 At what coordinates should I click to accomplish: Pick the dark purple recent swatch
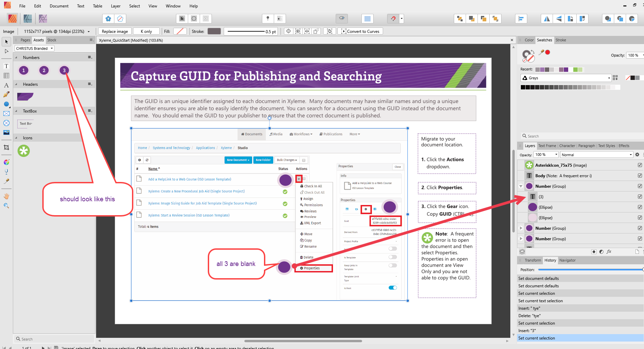click(x=566, y=69)
